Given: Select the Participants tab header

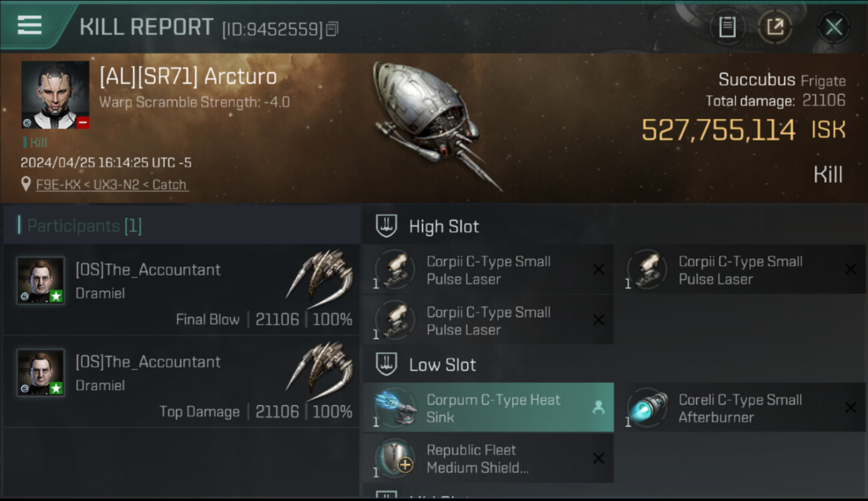Looking at the screenshot, I should (x=80, y=226).
